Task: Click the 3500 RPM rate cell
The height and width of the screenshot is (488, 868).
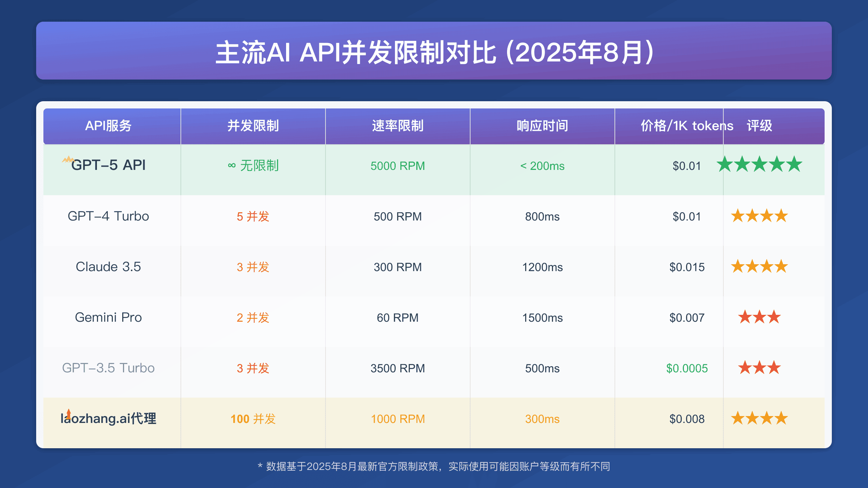Action: 397,368
